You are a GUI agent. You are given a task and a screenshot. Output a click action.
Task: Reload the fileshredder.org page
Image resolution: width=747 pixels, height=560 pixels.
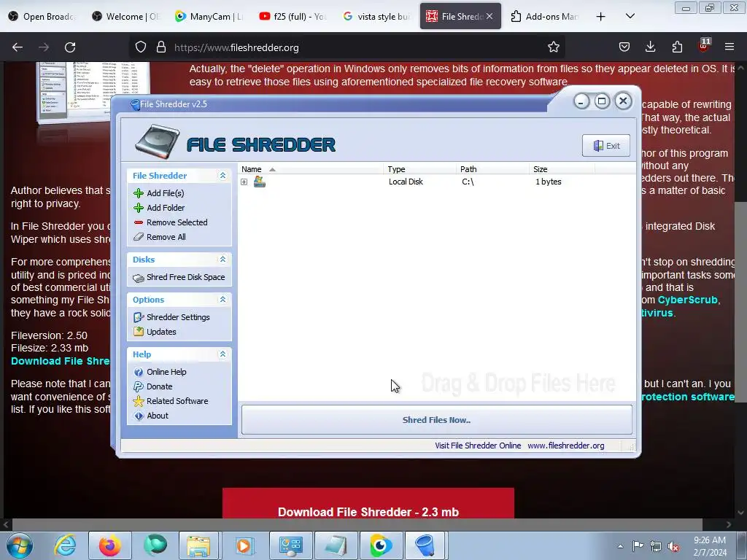[70, 47]
